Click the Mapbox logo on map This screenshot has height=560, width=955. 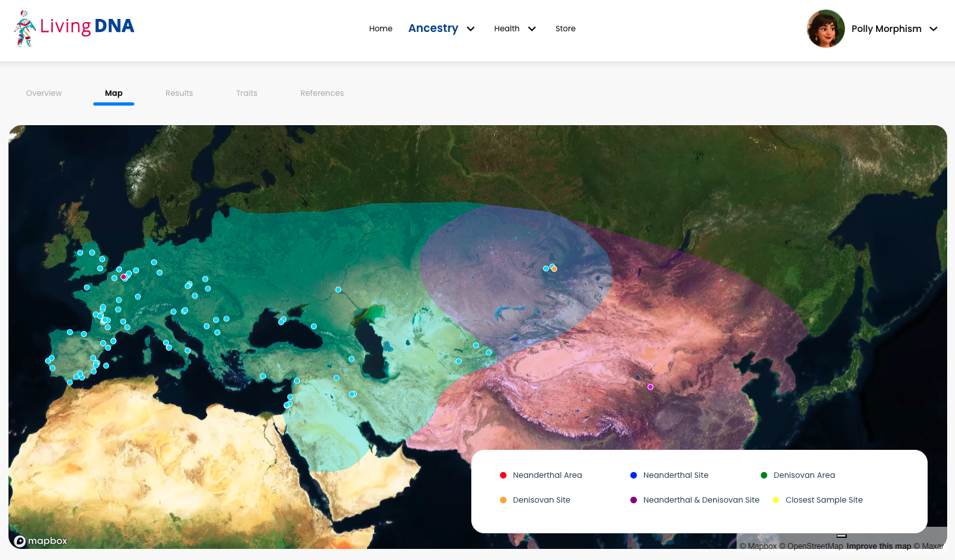[x=40, y=541]
